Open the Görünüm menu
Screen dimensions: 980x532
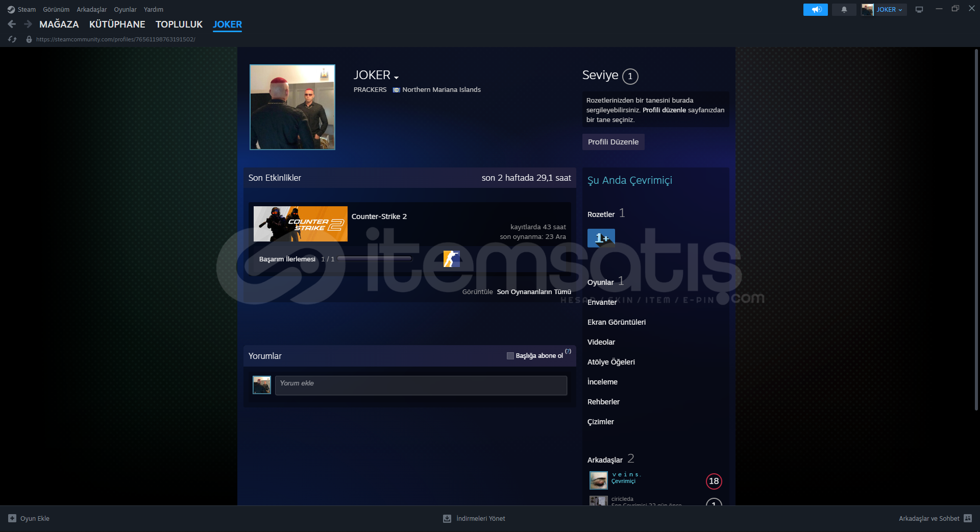click(56, 10)
